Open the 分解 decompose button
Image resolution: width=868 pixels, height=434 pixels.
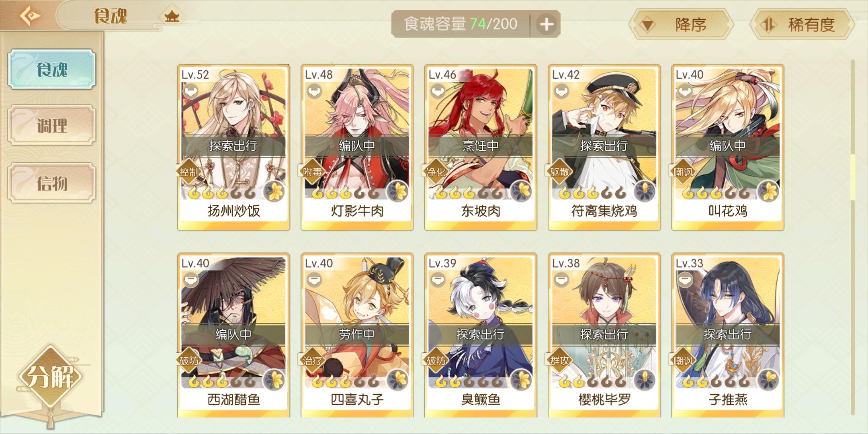click(50, 377)
